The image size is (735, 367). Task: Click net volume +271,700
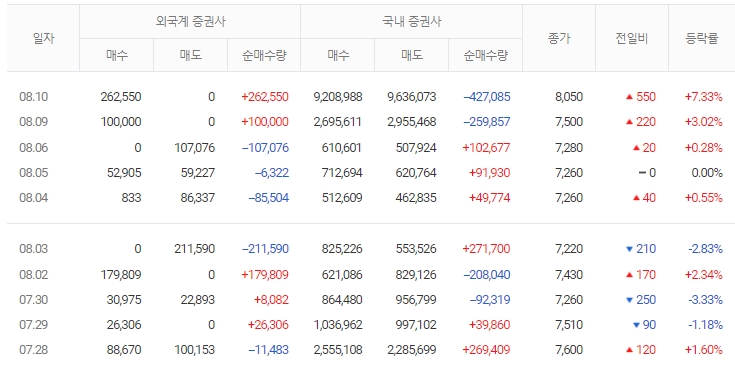click(x=486, y=249)
